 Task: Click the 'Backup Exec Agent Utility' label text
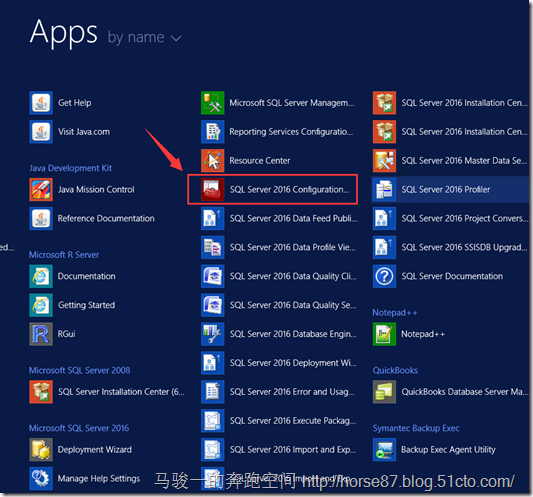click(448, 449)
